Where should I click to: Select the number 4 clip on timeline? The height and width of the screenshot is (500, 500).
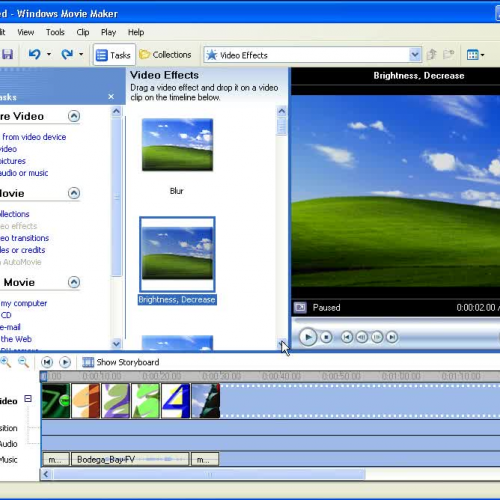pos(176,401)
